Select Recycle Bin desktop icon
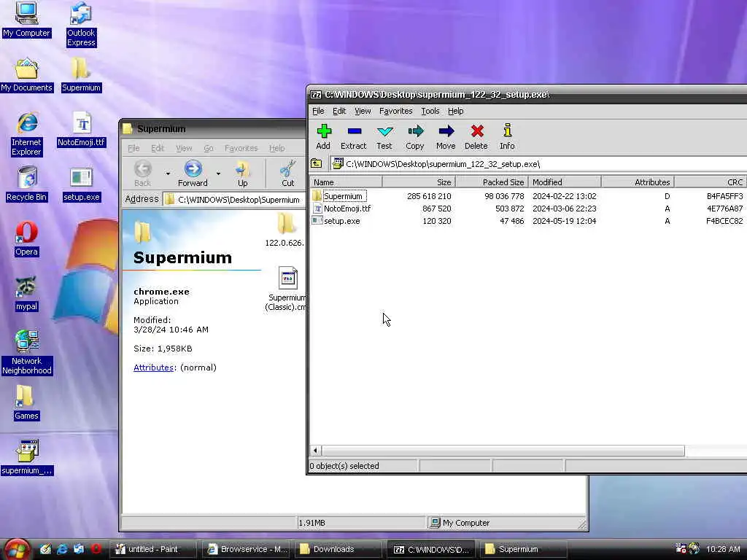 27,184
